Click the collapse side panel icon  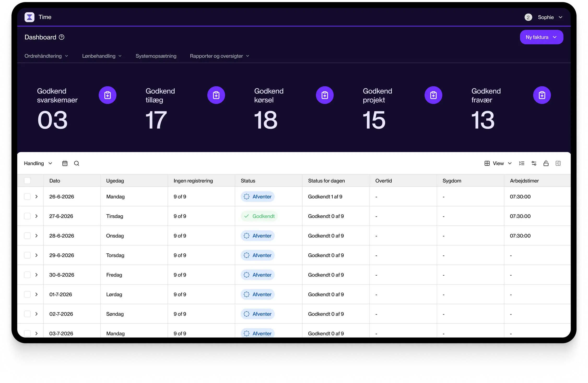point(558,163)
